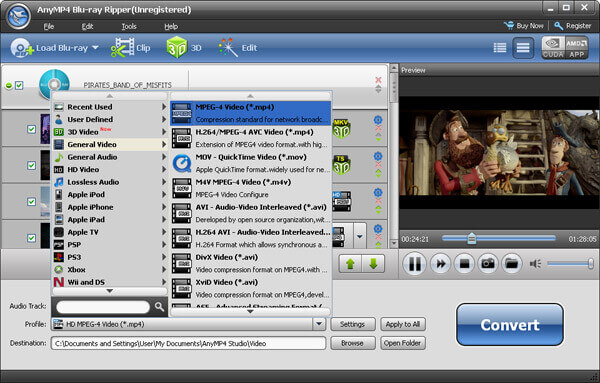
Task: Select H.264/MPEG-4 AVC Video format
Action: click(251, 138)
